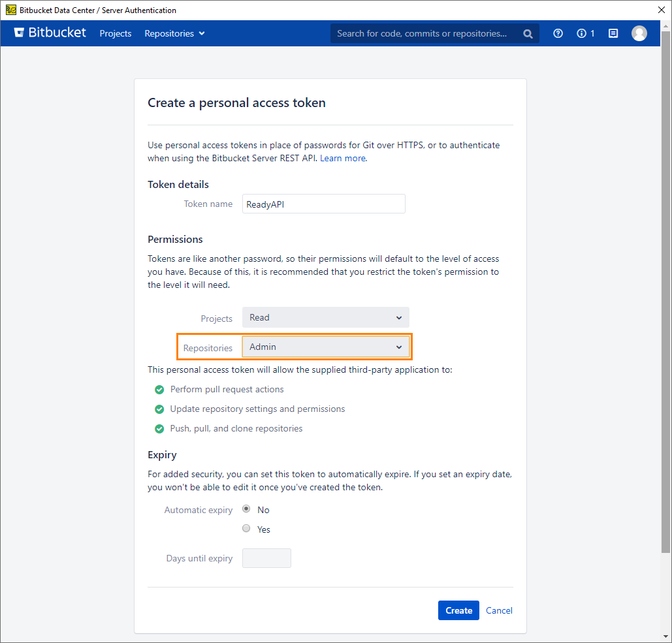Select Yes for Automatic expiry

pyautogui.click(x=246, y=528)
